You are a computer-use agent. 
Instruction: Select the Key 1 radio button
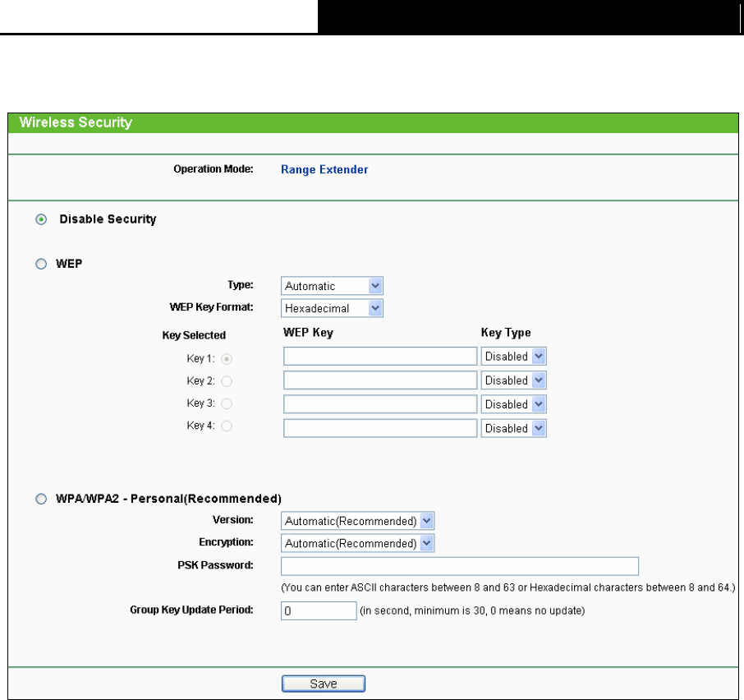pyautogui.click(x=227, y=359)
